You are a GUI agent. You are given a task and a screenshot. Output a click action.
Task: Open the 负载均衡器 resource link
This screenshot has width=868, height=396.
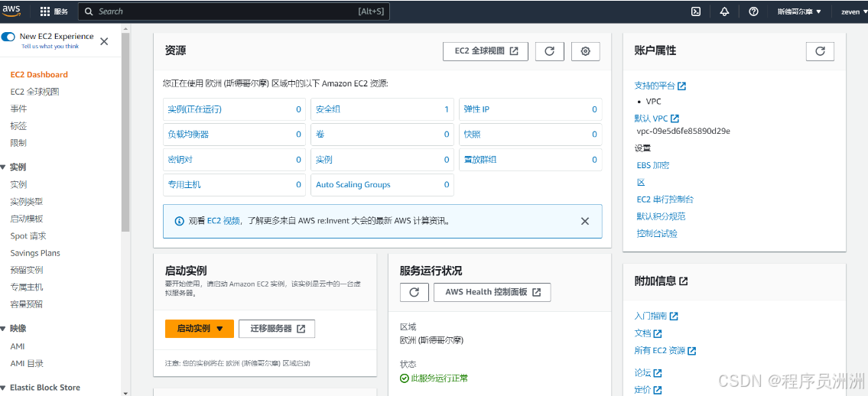188,135
